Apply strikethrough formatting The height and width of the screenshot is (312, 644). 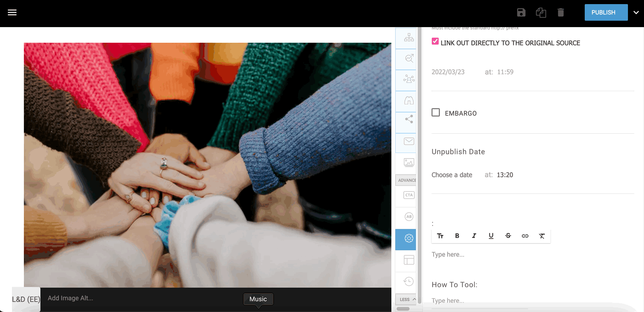(x=508, y=236)
